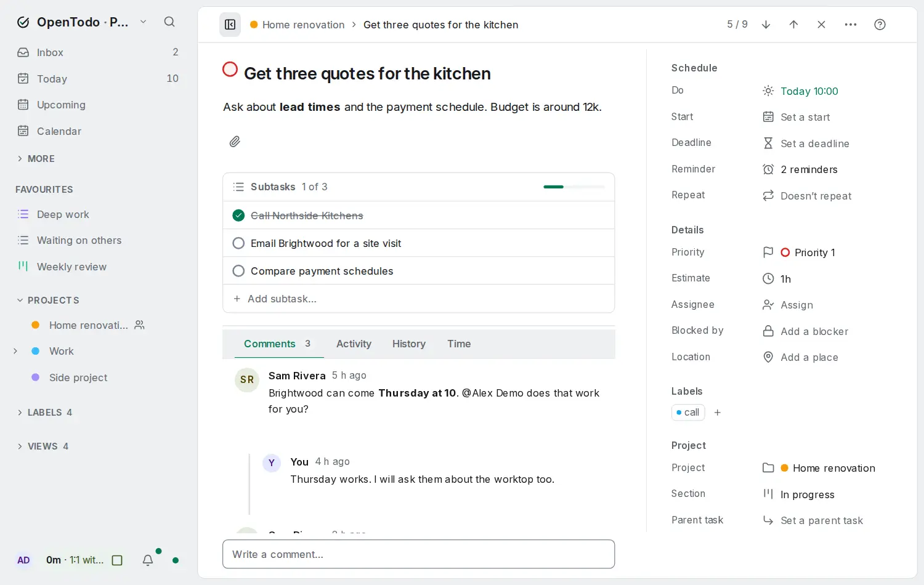924x585 pixels.
Task: Attach a file with the paperclip icon
Action: 235,142
